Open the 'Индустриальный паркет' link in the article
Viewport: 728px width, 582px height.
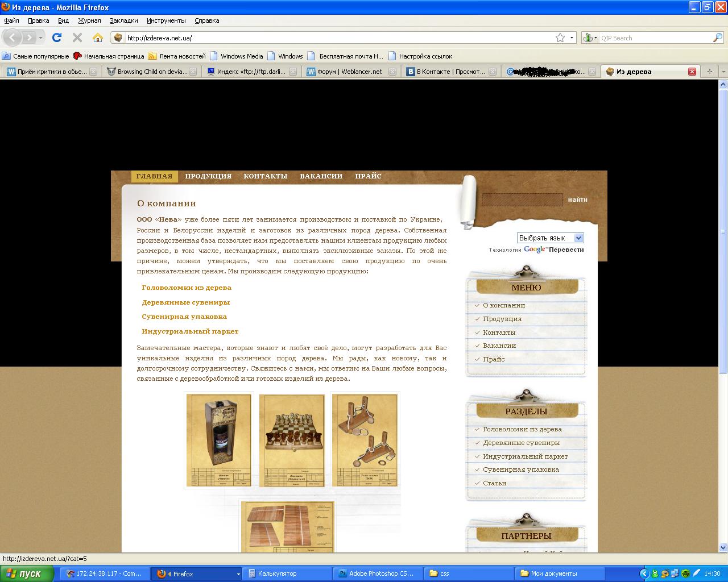click(190, 331)
